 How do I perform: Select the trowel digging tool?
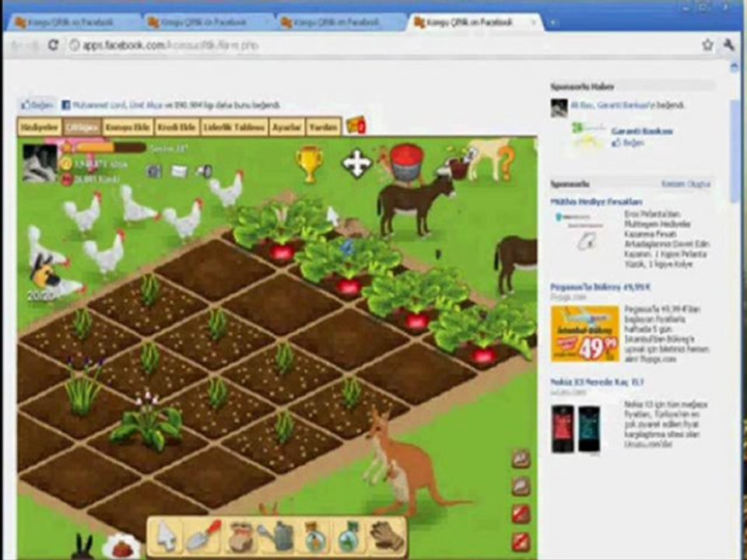click(204, 536)
